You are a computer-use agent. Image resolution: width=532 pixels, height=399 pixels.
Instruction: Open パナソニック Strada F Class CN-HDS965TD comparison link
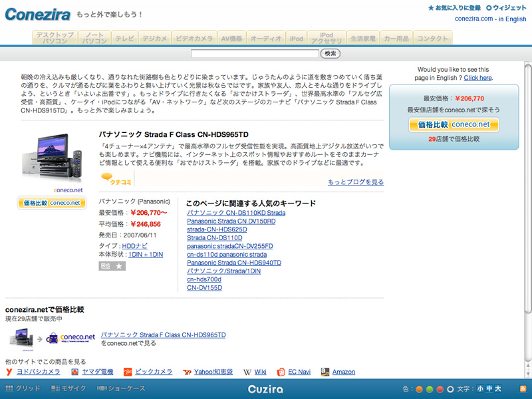click(x=163, y=335)
